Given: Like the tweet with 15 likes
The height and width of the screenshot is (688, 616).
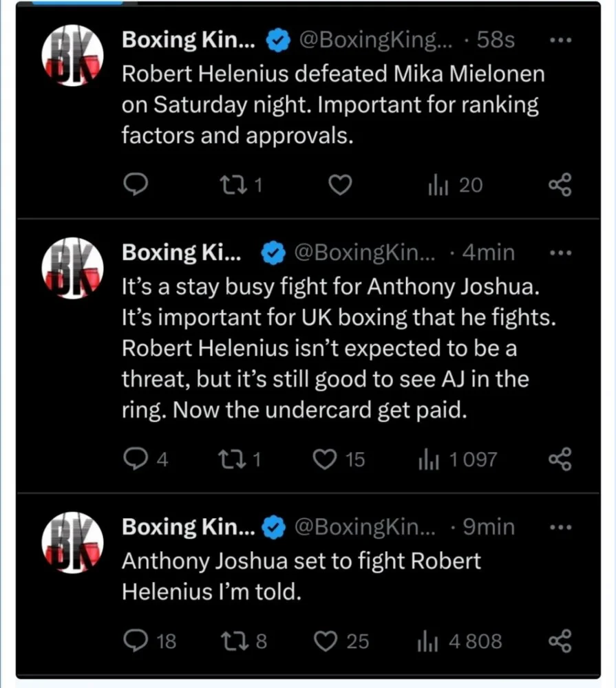Looking at the screenshot, I should pyautogui.click(x=325, y=459).
